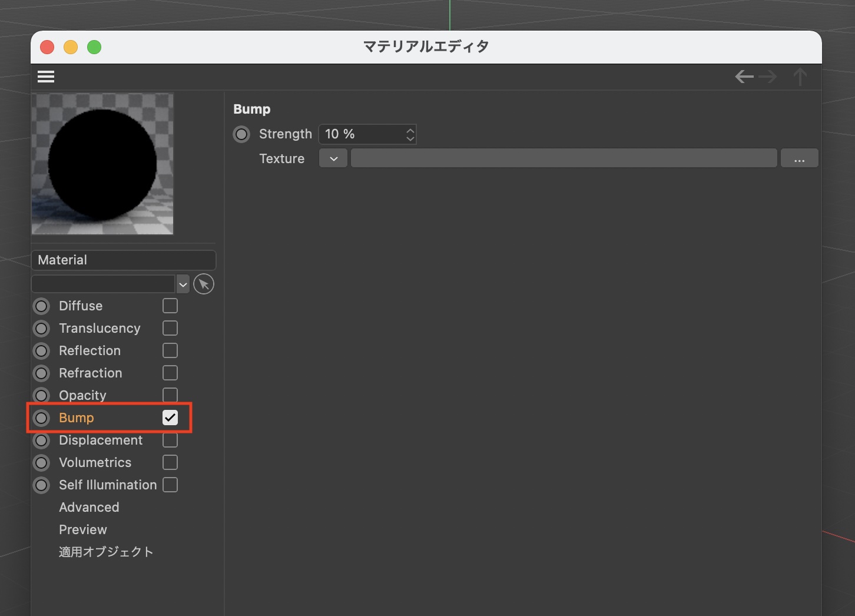855x616 pixels.
Task: Open the hamburger menu in the material editor
Action: click(x=46, y=77)
